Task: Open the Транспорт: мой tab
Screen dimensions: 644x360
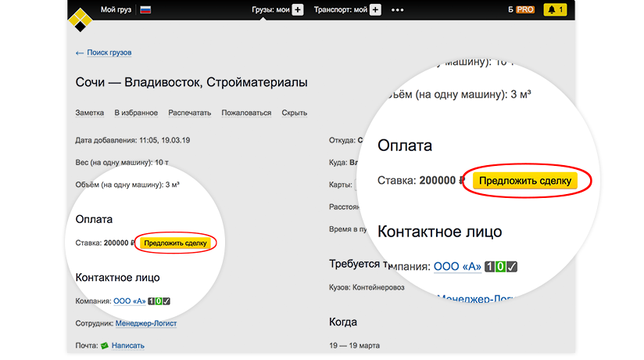Action: (x=340, y=10)
